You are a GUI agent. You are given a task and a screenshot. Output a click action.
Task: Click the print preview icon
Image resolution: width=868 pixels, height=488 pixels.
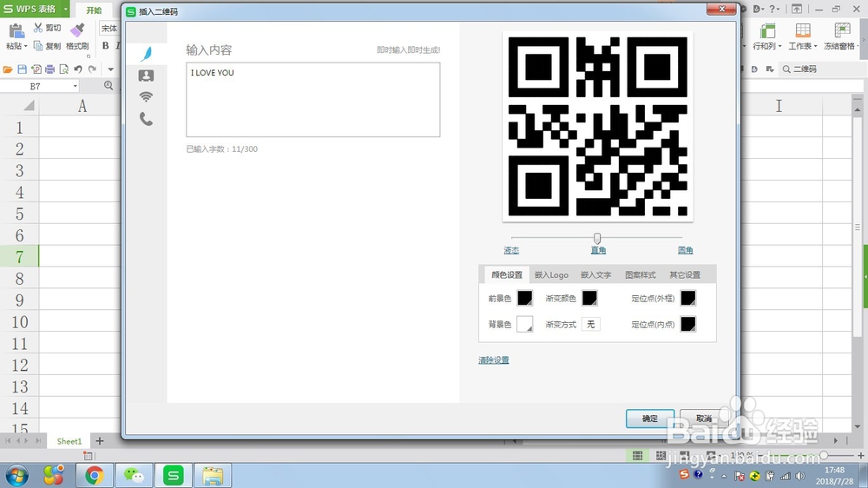click(x=63, y=69)
